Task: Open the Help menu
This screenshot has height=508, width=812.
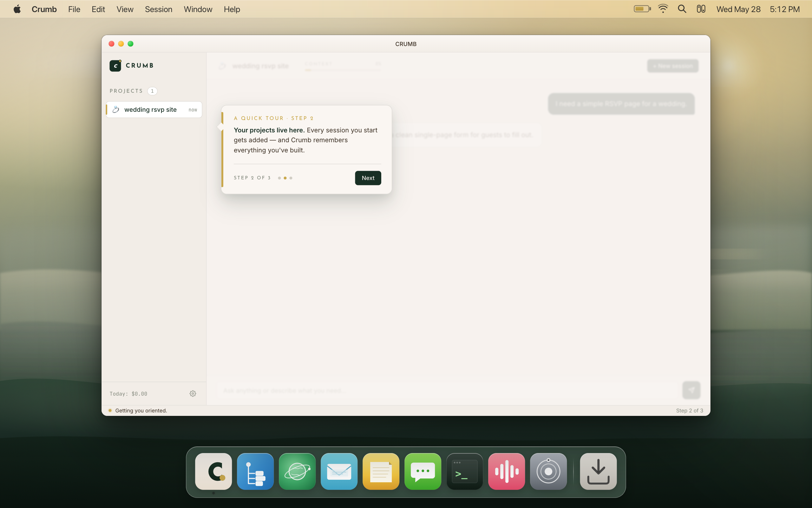Action: pos(232,9)
